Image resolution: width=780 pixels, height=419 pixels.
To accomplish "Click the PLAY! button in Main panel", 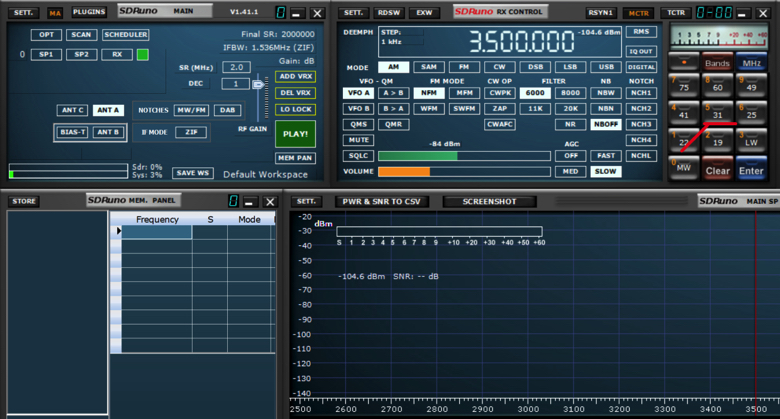I will 295,134.
